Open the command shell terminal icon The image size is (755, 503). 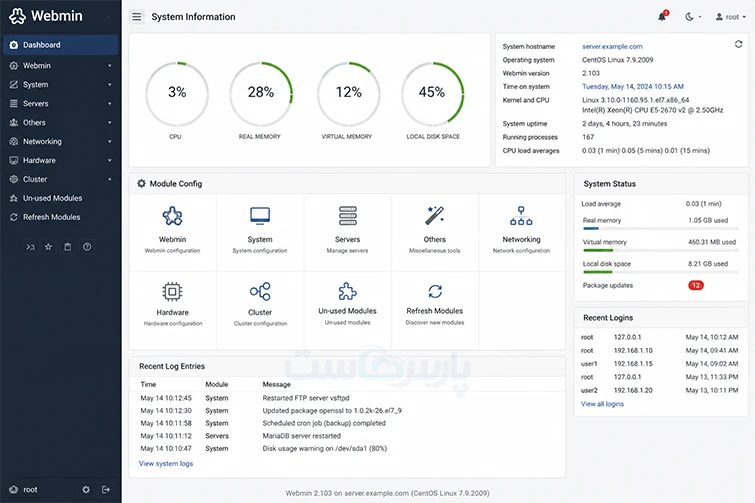click(x=30, y=247)
